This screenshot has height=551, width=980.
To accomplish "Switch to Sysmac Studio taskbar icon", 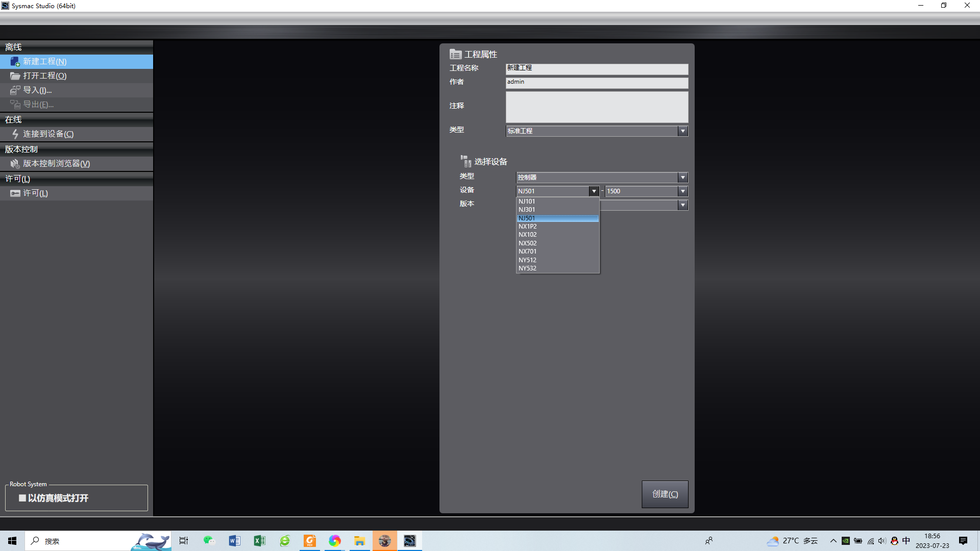I will 409,541.
